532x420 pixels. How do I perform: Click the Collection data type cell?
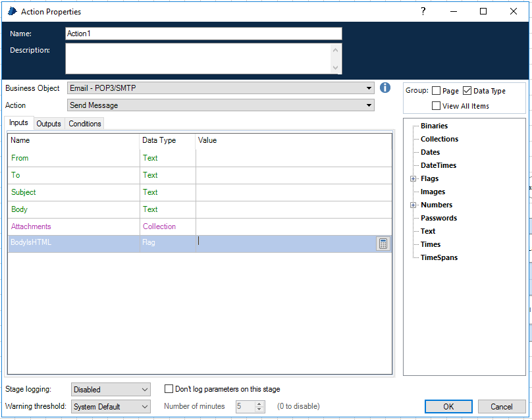(x=168, y=226)
